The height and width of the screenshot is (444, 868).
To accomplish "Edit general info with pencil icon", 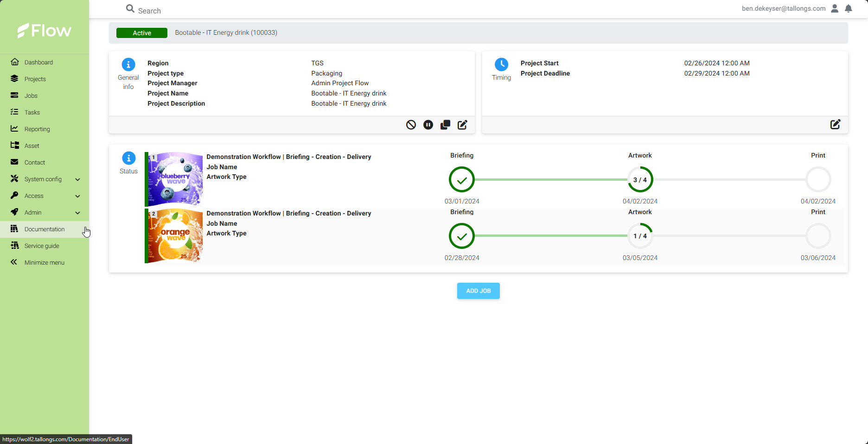I will [462, 125].
